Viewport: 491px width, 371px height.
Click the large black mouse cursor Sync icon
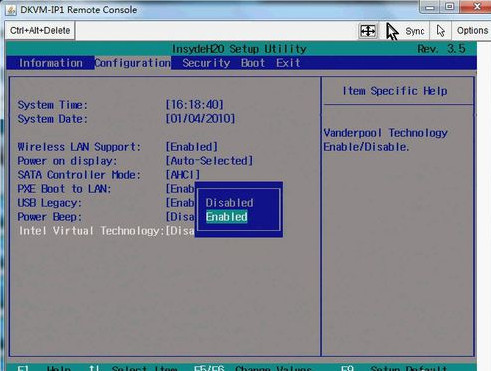pyautogui.click(x=392, y=31)
